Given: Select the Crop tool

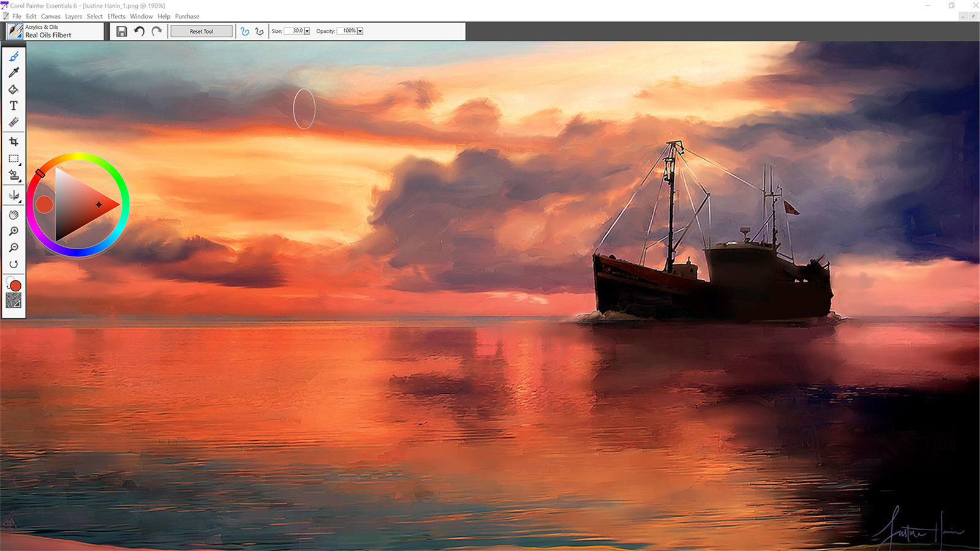Looking at the screenshot, I should coord(13,141).
